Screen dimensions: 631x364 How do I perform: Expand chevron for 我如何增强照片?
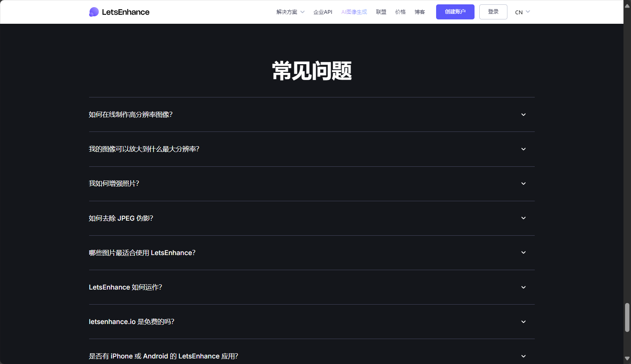(x=523, y=184)
